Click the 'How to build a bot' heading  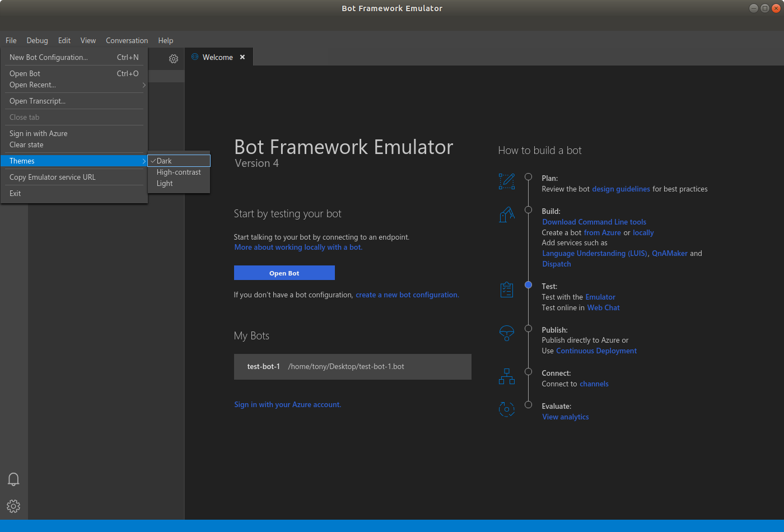540,150
